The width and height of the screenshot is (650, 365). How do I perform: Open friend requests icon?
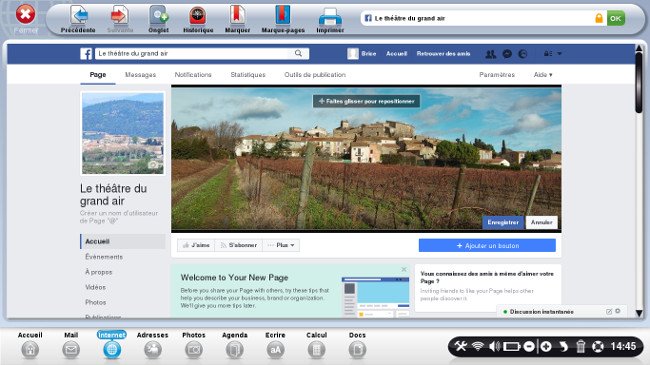(490, 54)
